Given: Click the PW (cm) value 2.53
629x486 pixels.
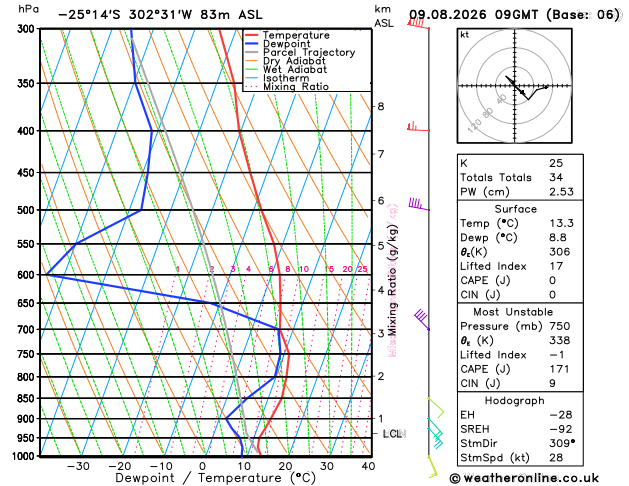Looking at the screenshot, I should point(561,192).
